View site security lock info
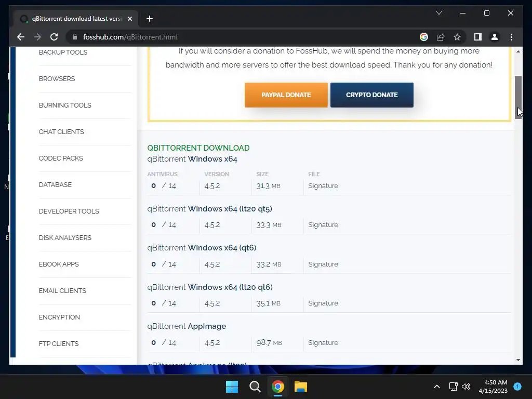 (75, 37)
